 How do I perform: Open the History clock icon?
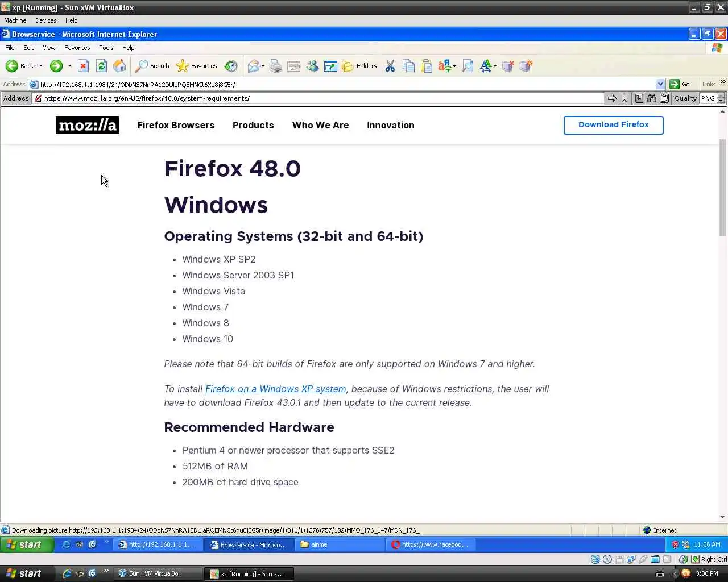click(231, 66)
